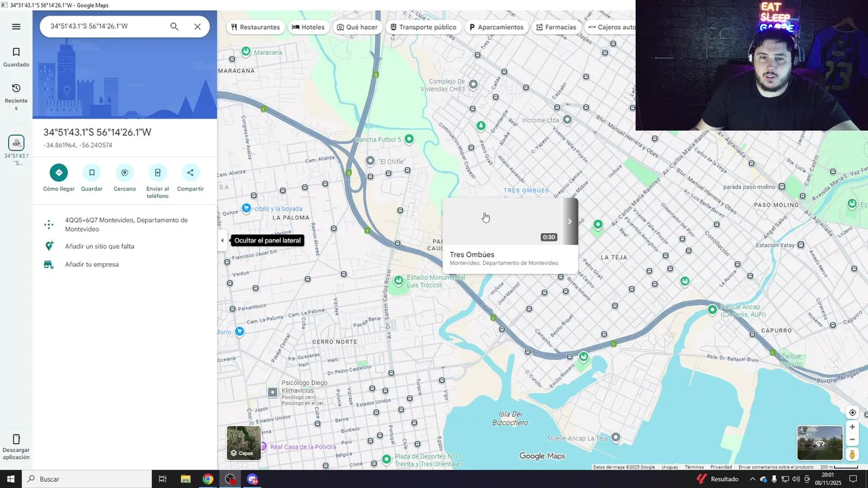Open Task View on the taskbar
Image resolution: width=868 pixels, height=488 pixels.
(x=163, y=479)
